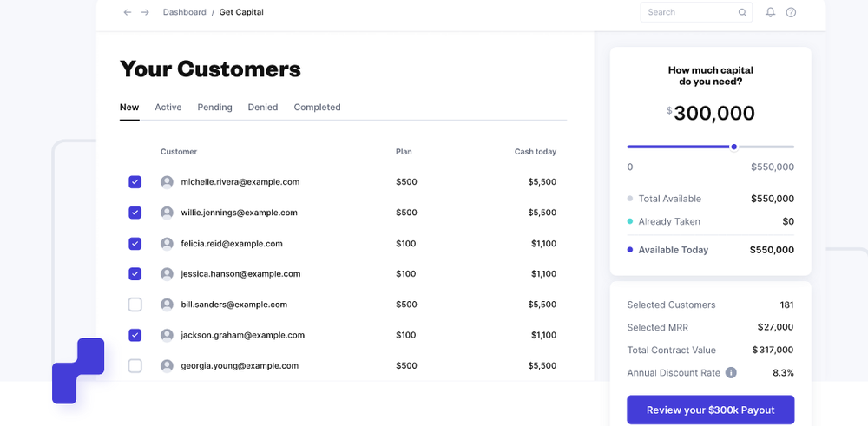Open the notifications bell
This screenshot has height=426, width=868.
770,12
